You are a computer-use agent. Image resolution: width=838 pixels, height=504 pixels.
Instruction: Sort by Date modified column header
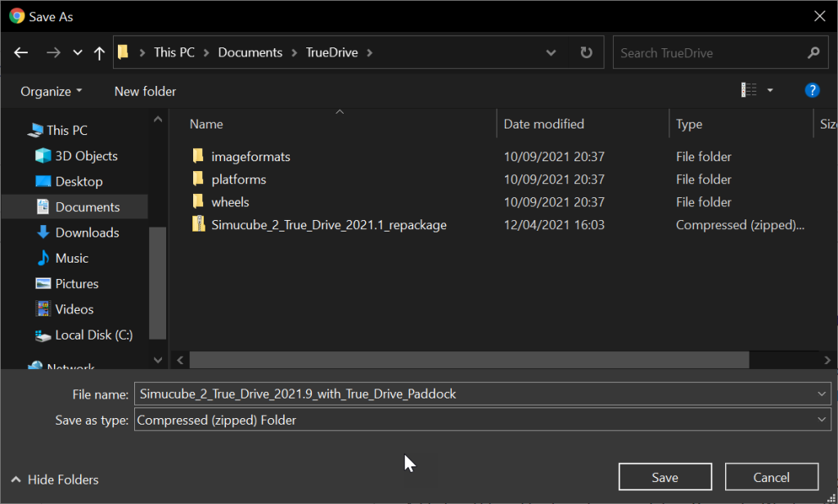tap(543, 124)
